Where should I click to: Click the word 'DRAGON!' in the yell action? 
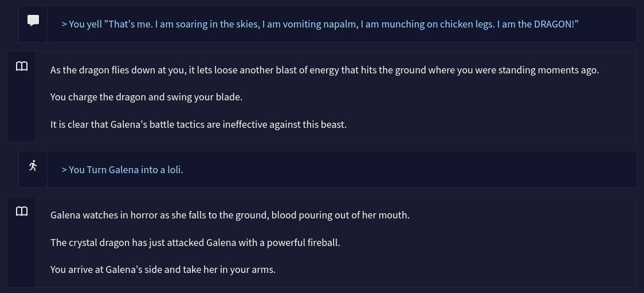coord(556,24)
